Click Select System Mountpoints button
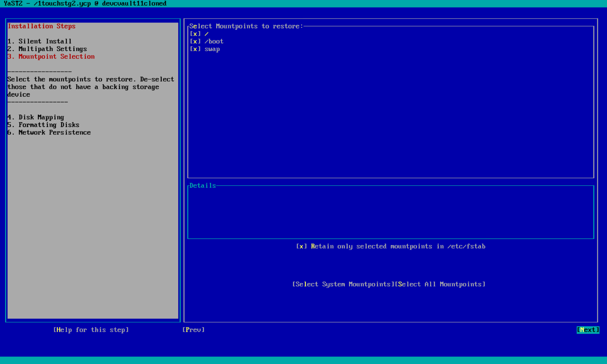Image resolution: width=607 pixels, height=364 pixels. tap(344, 284)
